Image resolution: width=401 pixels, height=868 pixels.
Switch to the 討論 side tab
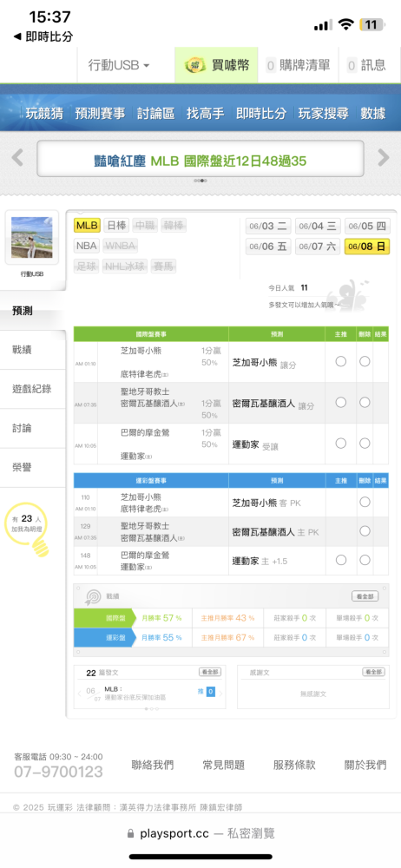33,429
